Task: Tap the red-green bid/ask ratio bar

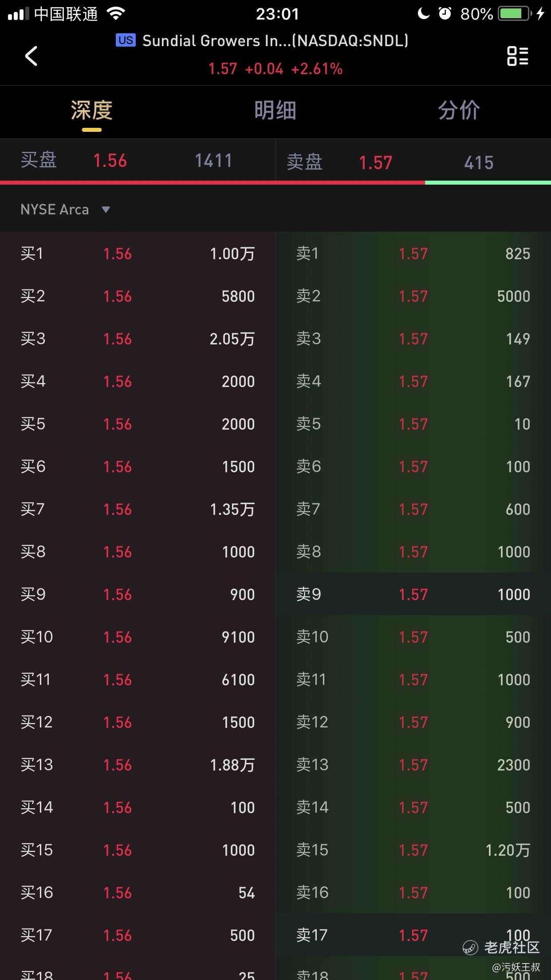Action: (275, 182)
